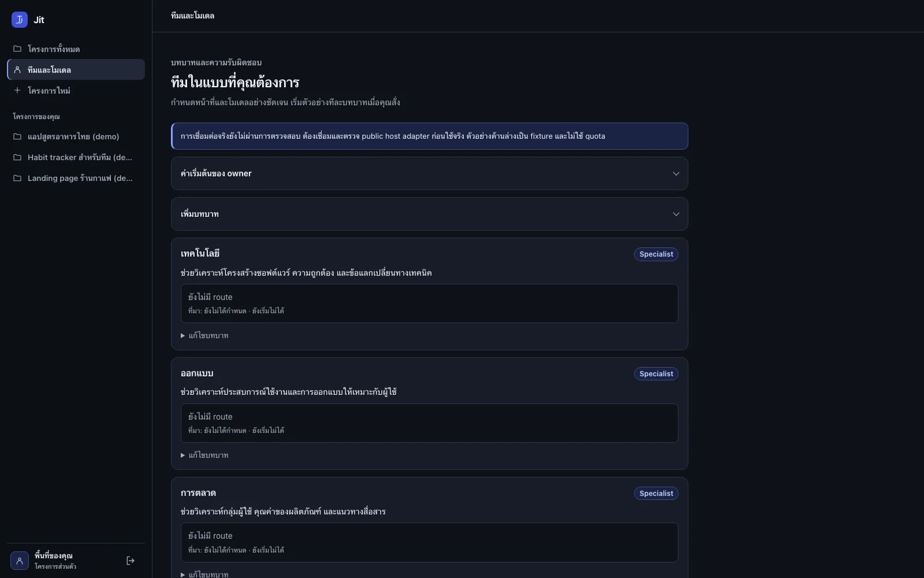The height and width of the screenshot is (578, 924).
Task: Expand the เพิ่มบทบาท section
Action: [x=430, y=214]
